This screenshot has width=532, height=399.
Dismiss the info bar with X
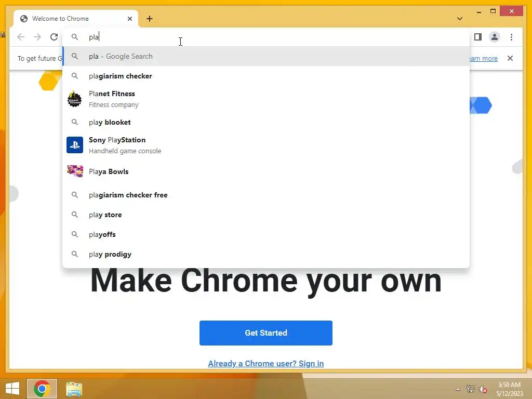pos(510,58)
